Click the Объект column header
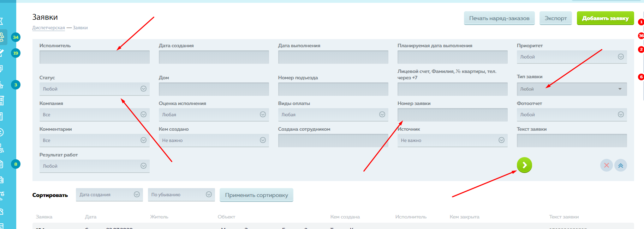Screen dimensions: 644x229 click(226, 217)
